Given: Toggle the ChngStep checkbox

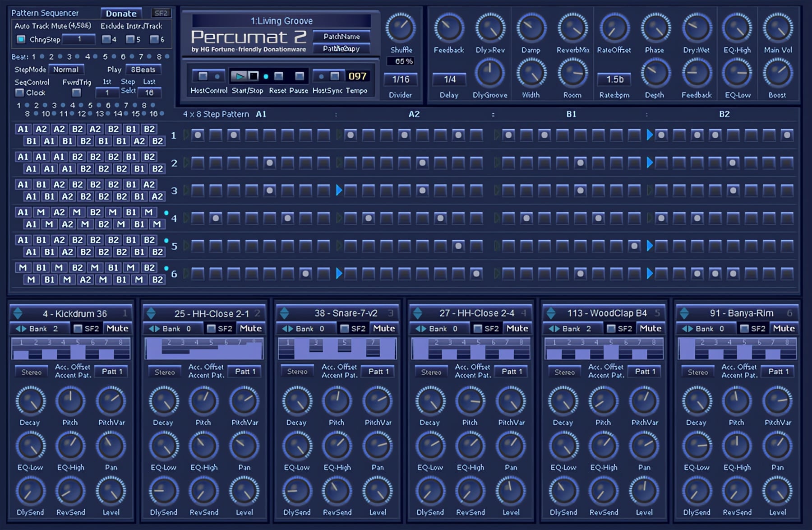Looking at the screenshot, I should point(21,39).
